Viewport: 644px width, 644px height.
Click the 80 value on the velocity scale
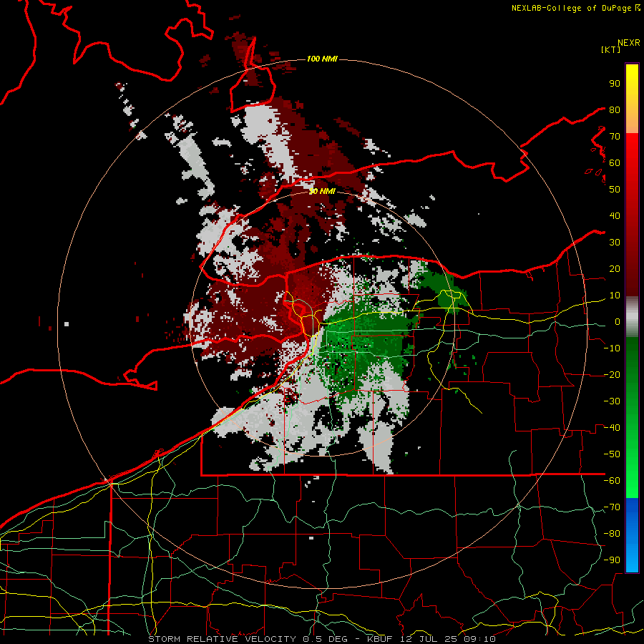pos(615,109)
